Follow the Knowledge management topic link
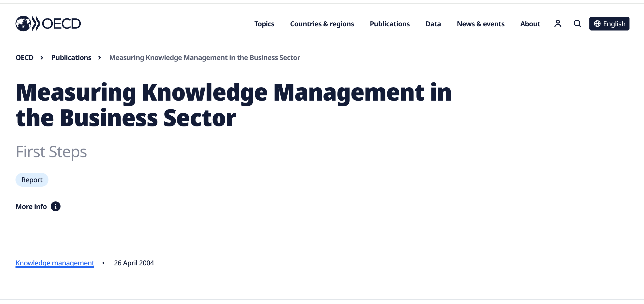The image size is (644, 304). tap(55, 263)
